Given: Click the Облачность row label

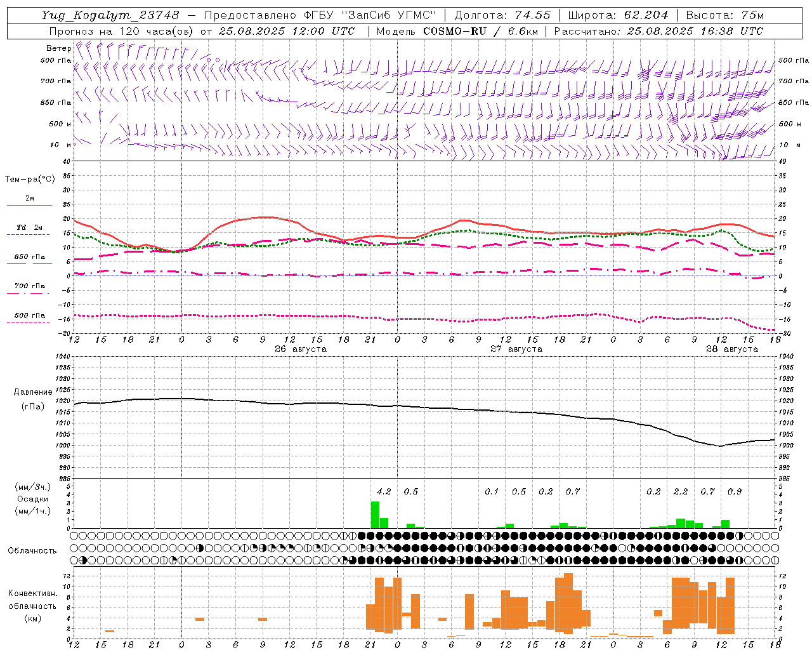Looking at the screenshot, I should tap(32, 550).
